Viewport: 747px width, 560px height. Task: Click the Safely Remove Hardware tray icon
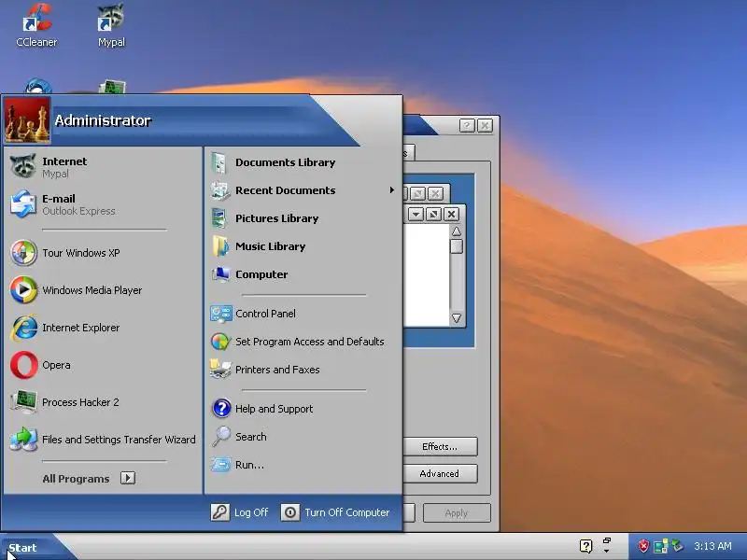click(x=678, y=545)
